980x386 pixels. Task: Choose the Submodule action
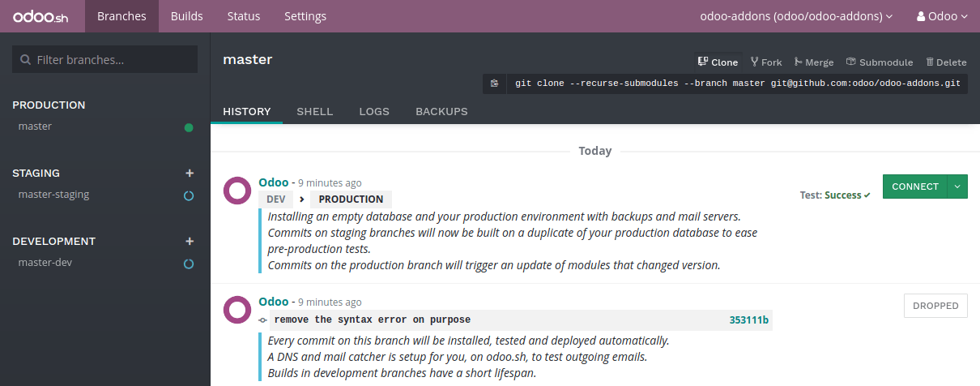[x=880, y=62]
